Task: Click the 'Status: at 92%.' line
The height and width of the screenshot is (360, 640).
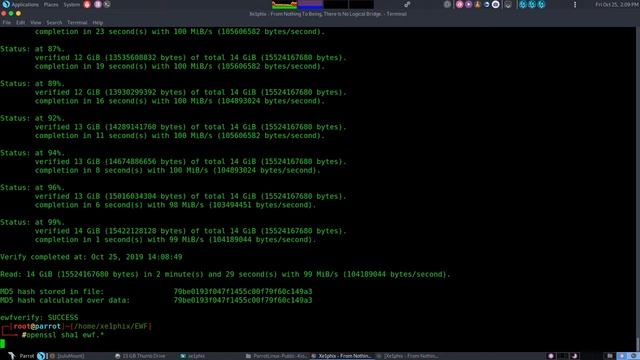Action: (33, 118)
